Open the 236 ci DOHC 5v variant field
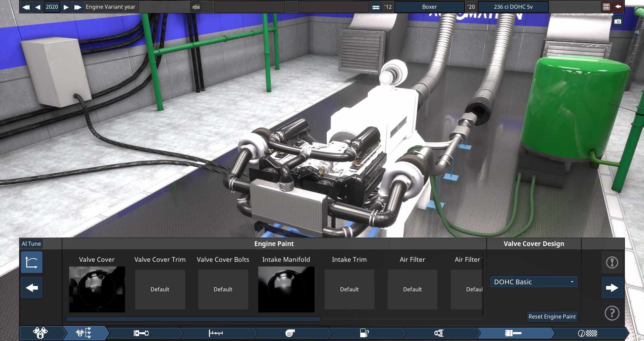 (513, 7)
